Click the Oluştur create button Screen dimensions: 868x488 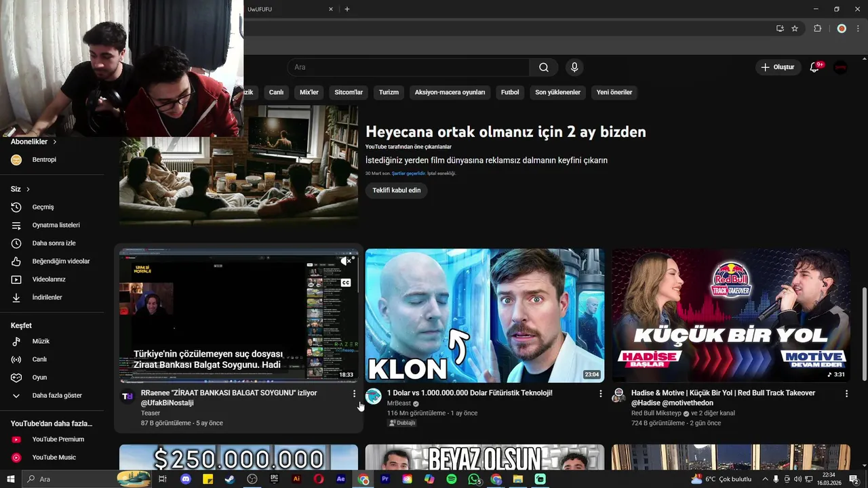tap(777, 67)
